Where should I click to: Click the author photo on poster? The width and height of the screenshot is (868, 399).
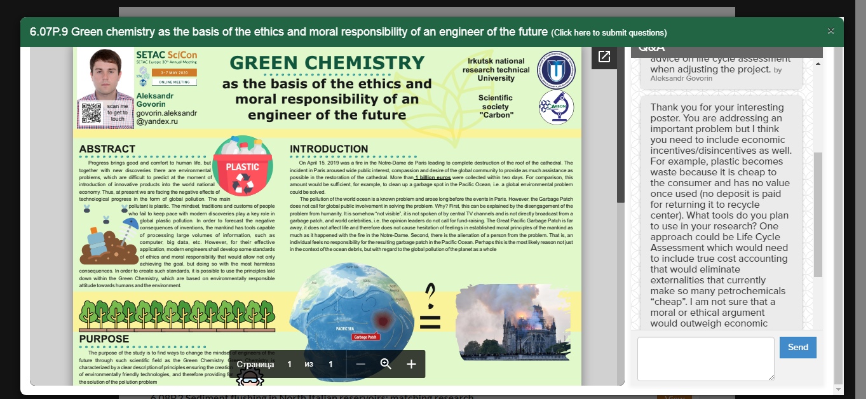[104, 75]
